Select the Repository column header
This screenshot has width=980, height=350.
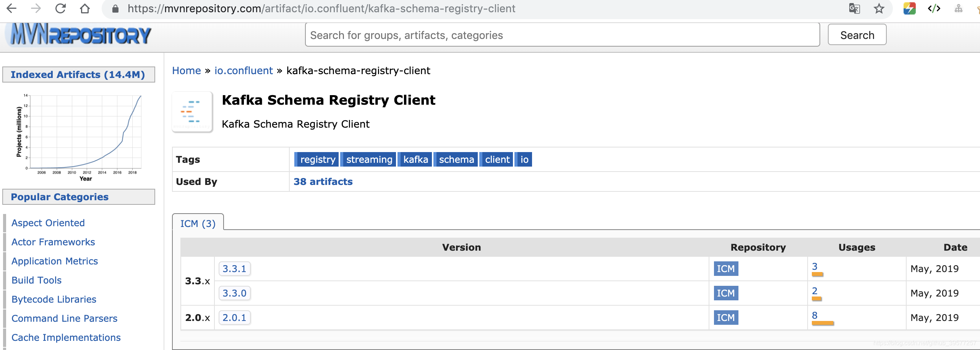pos(758,247)
